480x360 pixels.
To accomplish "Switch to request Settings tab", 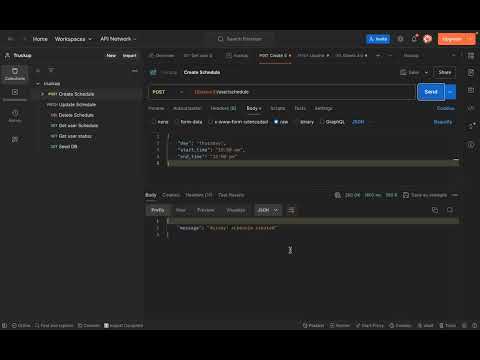I will pyautogui.click(x=323, y=108).
